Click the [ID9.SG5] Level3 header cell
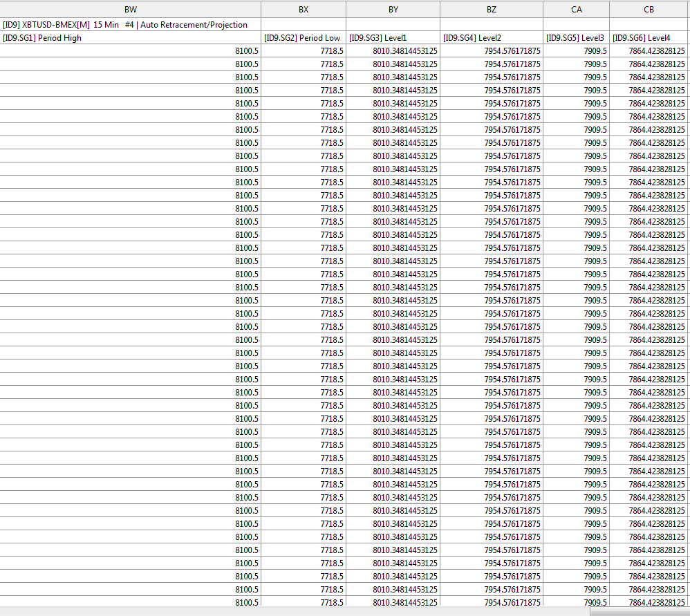This screenshot has width=690, height=616. tap(576, 38)
